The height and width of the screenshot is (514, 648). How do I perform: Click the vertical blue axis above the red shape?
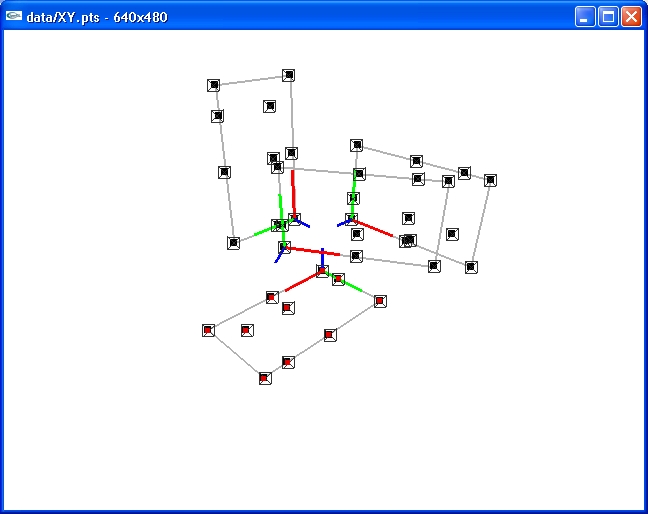coord(322,257)
